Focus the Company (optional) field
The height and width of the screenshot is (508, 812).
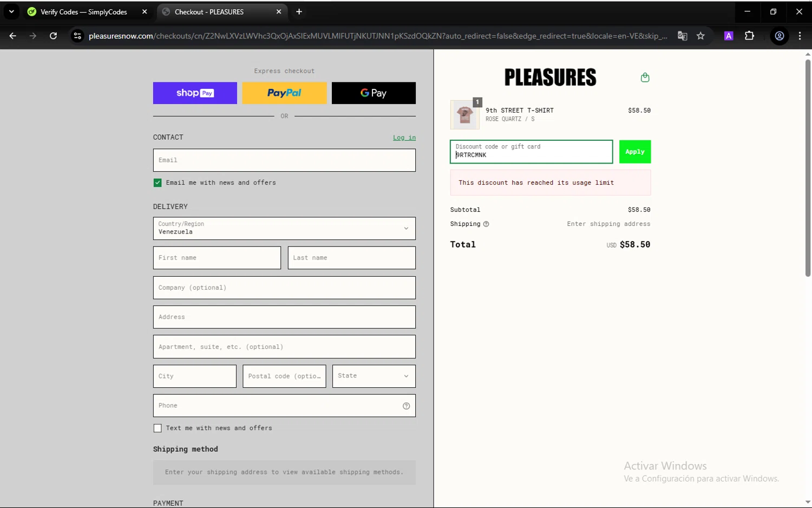pos(284,288)
